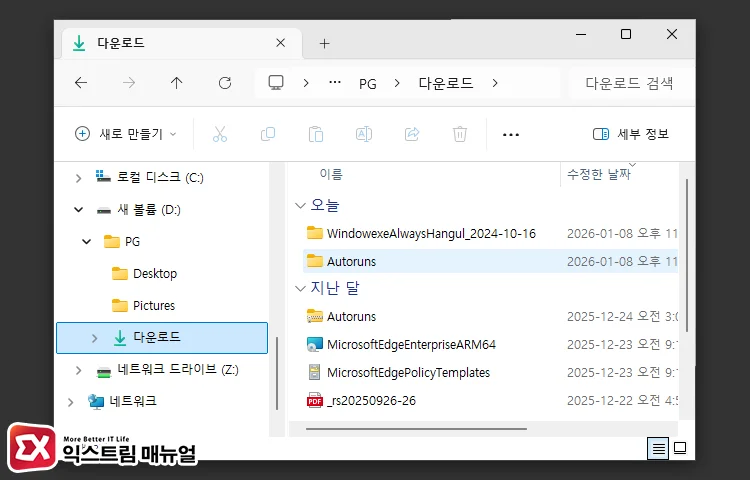Viewport: 750px width, 480px height.
Task: Collapse the 오늘 file group
Action: 300,206
